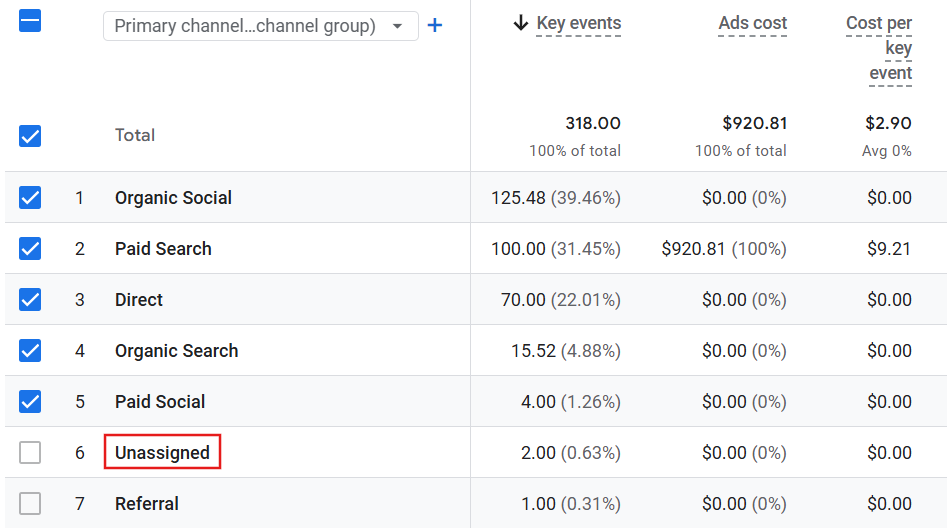Click the average cost value $2.90
The height and width of the screenshot is (532, 947).
[888, 123]
